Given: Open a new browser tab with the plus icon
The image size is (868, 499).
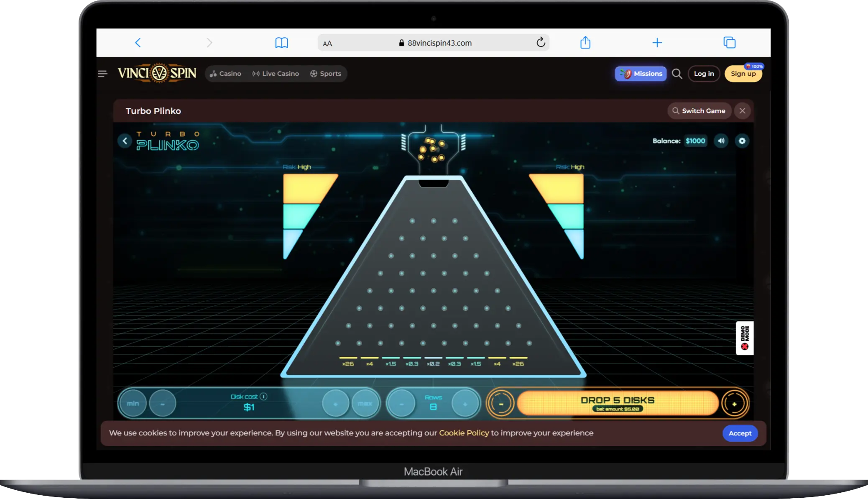Looking at the screenshot, I should click(x=657, y=43).
